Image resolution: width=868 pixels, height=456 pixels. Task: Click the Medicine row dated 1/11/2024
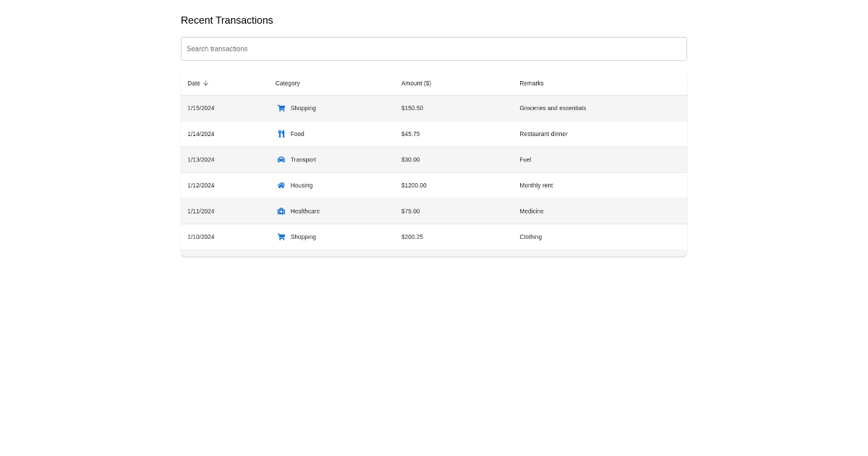point(434,211)
